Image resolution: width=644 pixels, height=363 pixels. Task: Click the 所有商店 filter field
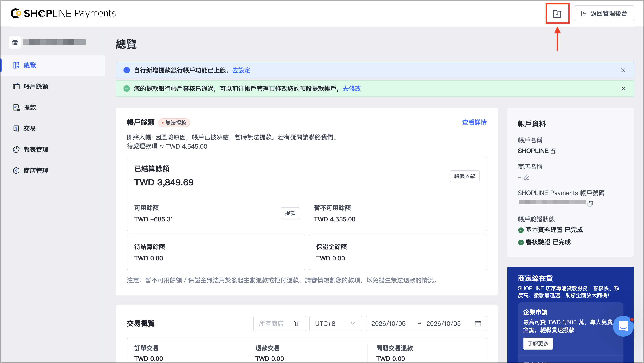click(279, 324)
